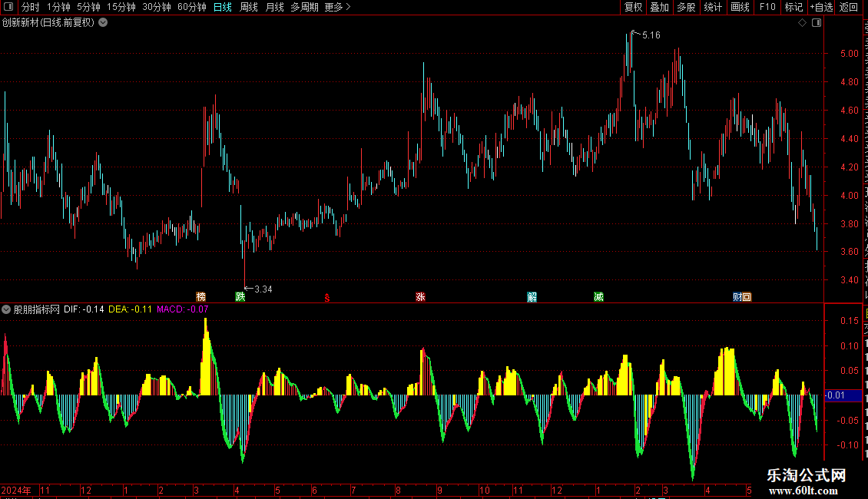The height and width of the screenshot is (499, 868).
Task: Switch to the 15分钟 period
Action: pyautogui.click(x=121, y=7)
